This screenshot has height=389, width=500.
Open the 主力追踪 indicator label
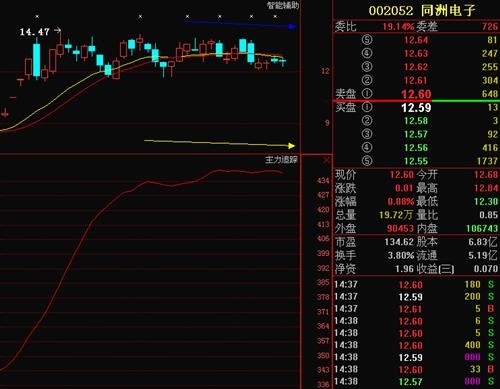(281, 160)
